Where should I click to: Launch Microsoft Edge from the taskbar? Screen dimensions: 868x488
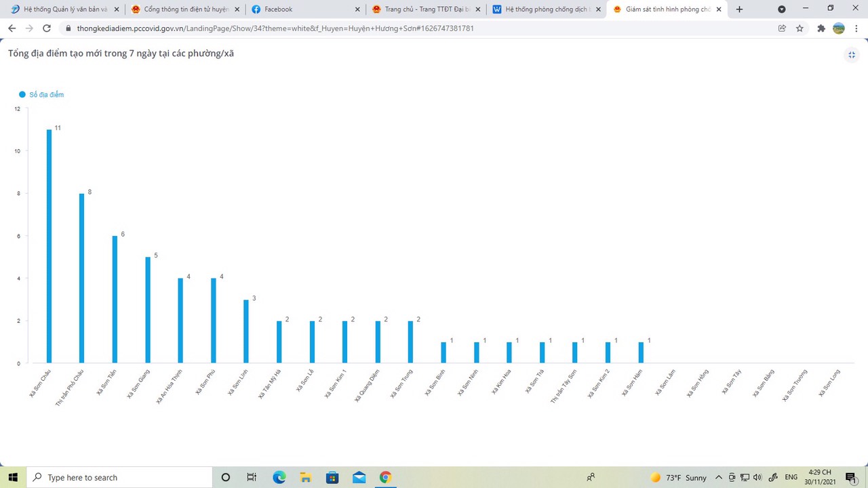pos(279,477)
